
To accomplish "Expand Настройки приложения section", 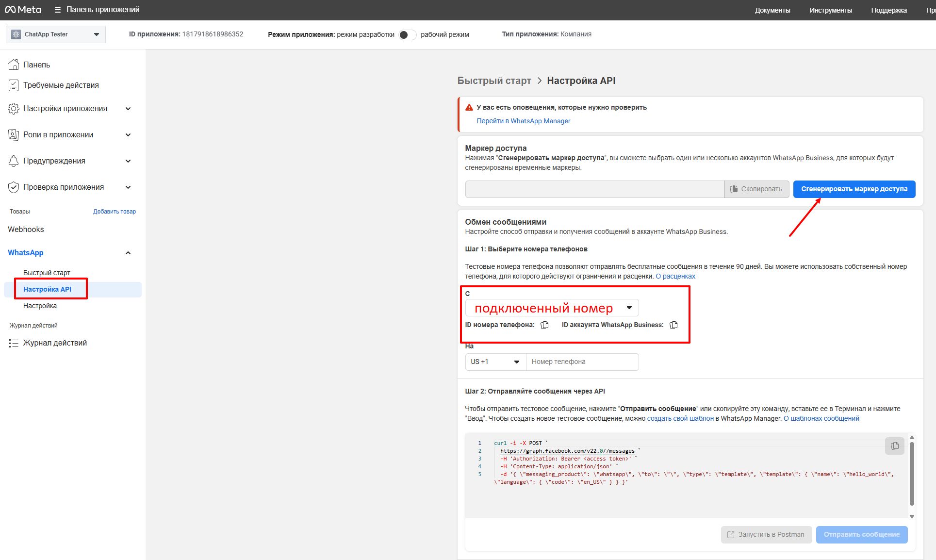I will pyautogui.click(x=128, y=109).
